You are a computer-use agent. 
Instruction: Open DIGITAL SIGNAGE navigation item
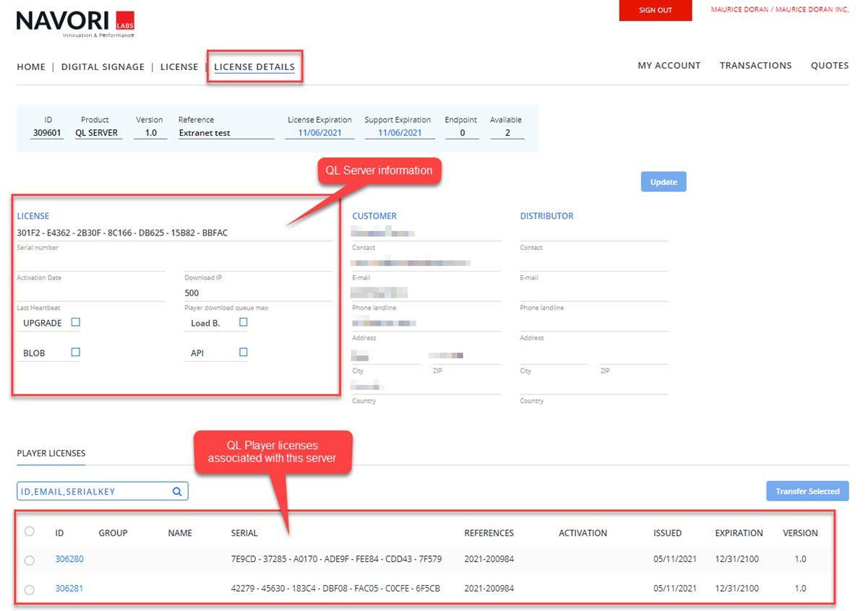pyautogui.click(x=103, y=66)
